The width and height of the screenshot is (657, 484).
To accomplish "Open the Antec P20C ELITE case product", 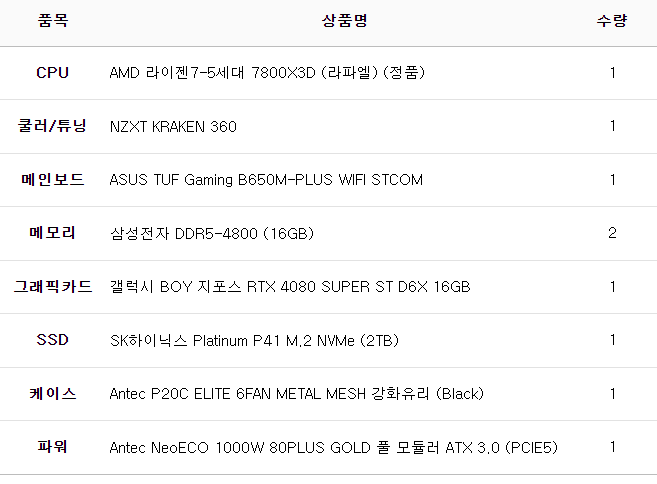I will coord(296,393).
